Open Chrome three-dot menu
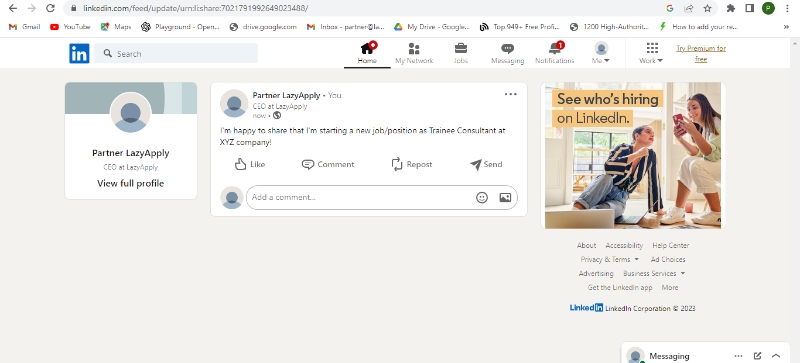800x363 pixels. tap(788, 8)
